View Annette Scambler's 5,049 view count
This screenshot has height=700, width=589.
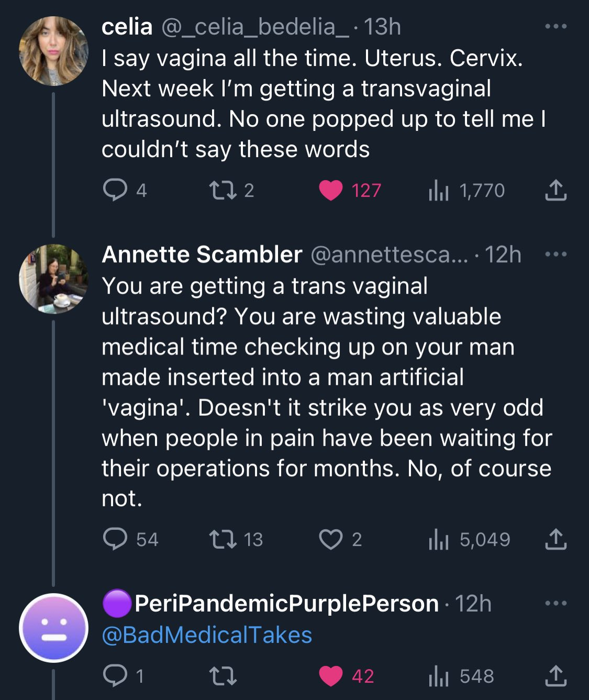(x=439, y=540)
